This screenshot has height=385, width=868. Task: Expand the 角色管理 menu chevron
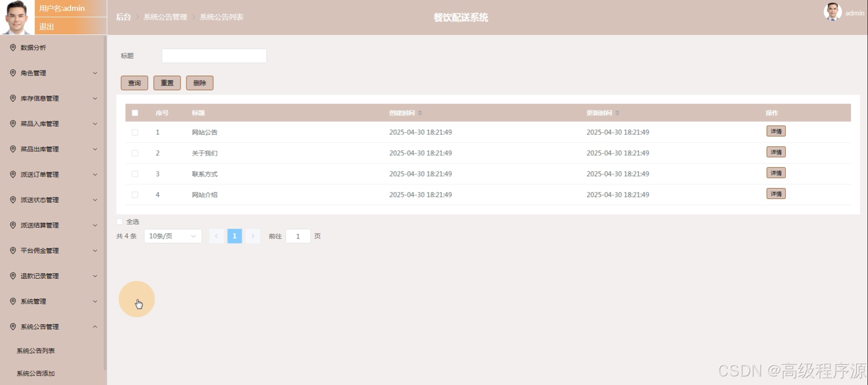(x=95, y=73)
